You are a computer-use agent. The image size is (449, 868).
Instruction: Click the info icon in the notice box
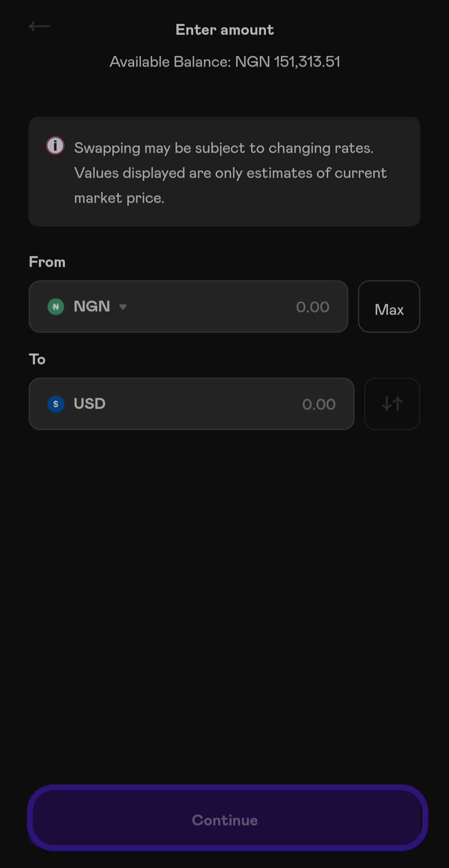click(55, 146)
